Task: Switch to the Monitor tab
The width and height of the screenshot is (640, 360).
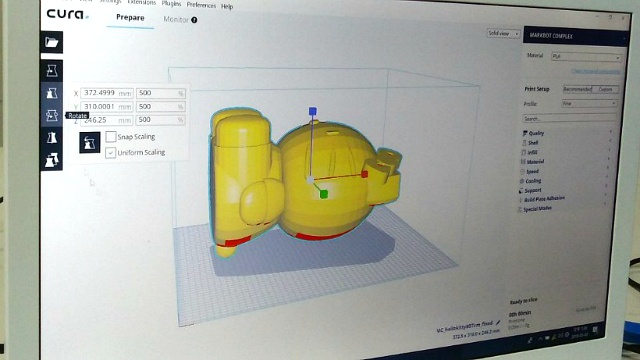Action: pos(176,19)
